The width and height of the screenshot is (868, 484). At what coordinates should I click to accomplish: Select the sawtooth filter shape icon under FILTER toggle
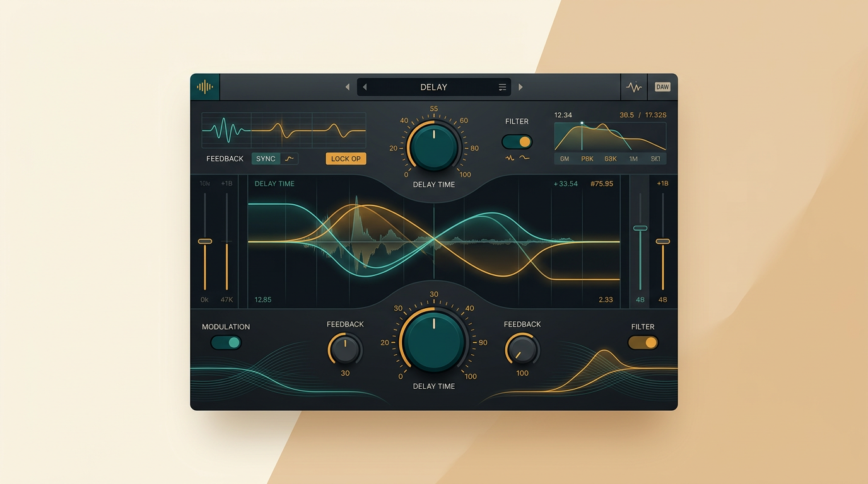(510, 158)
